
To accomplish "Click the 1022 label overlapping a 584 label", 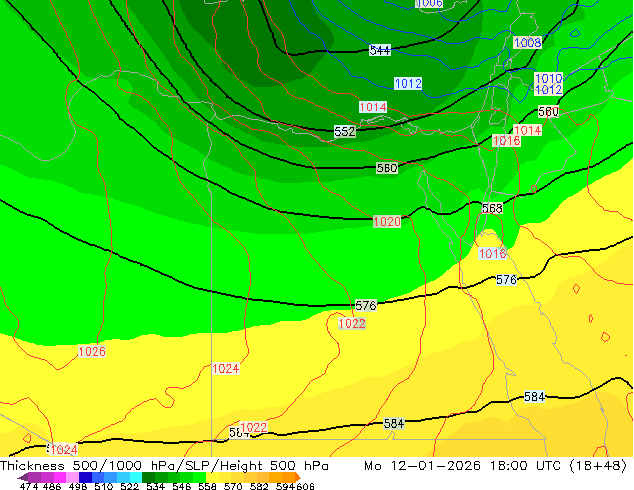I will point(254,427).
